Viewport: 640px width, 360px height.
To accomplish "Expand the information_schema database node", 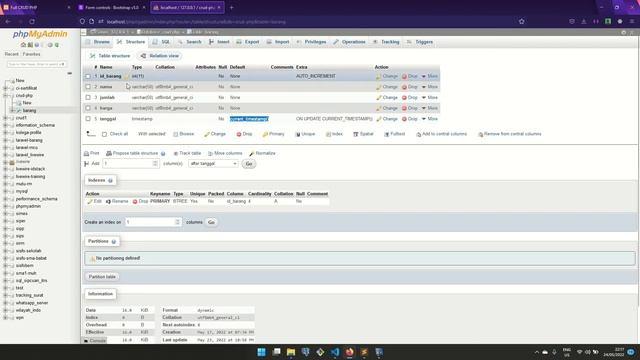I will pos(6,125).
